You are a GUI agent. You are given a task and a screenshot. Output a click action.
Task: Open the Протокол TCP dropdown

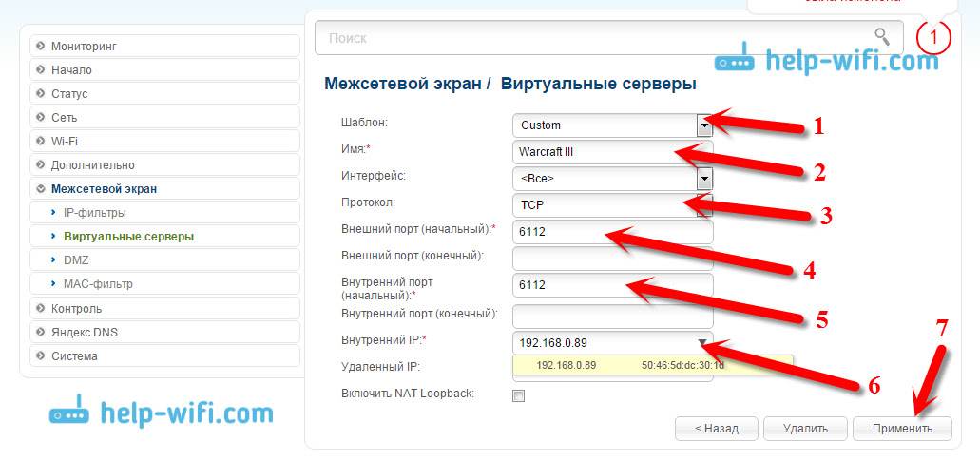tap(612, 205)
